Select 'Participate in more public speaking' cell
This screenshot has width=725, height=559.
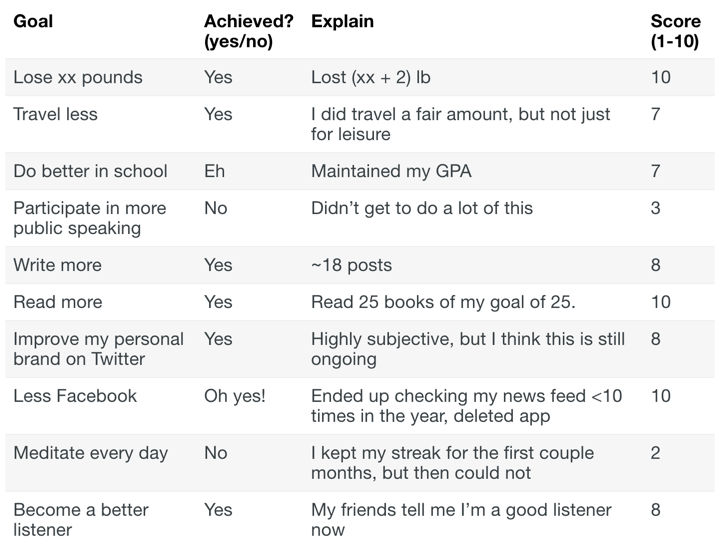(x=90, y=218)
